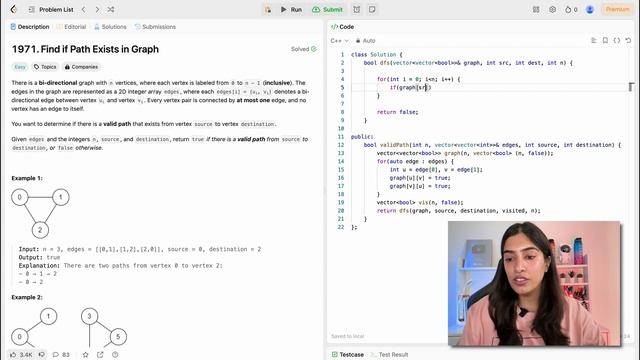Click the bookmark icon in editor

point(605,40)
